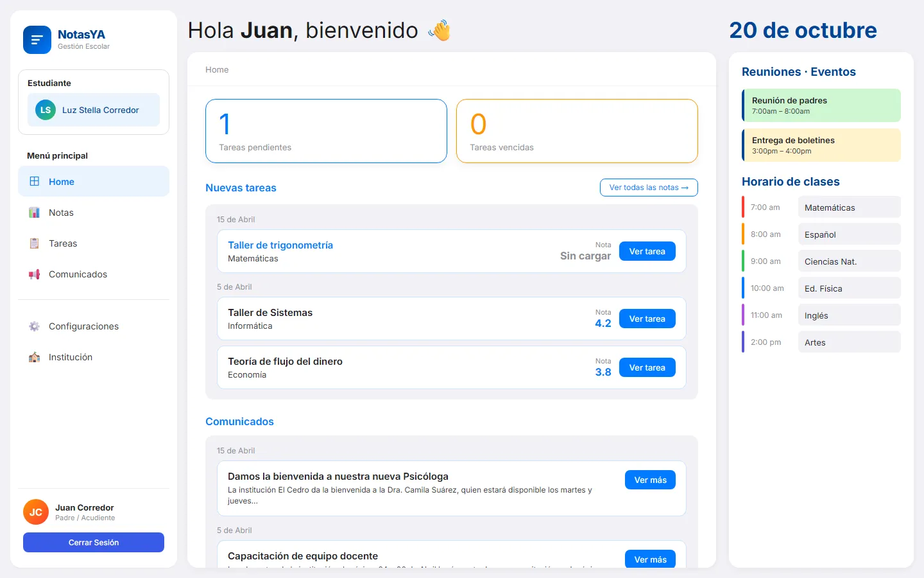This screenshot has width=924, height=578.
Task: Select the Inglés class entry
Action: pos(850,315)
